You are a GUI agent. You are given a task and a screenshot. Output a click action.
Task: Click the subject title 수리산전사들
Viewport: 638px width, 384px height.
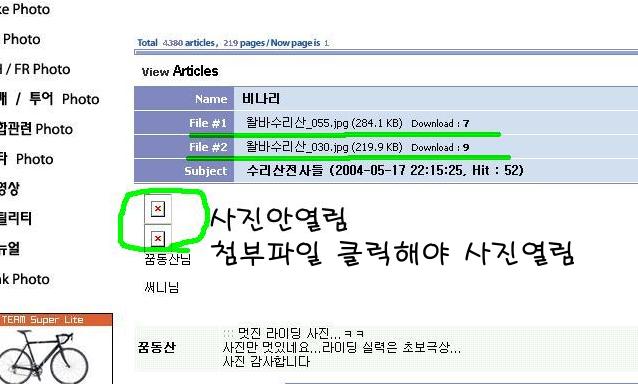284,170
